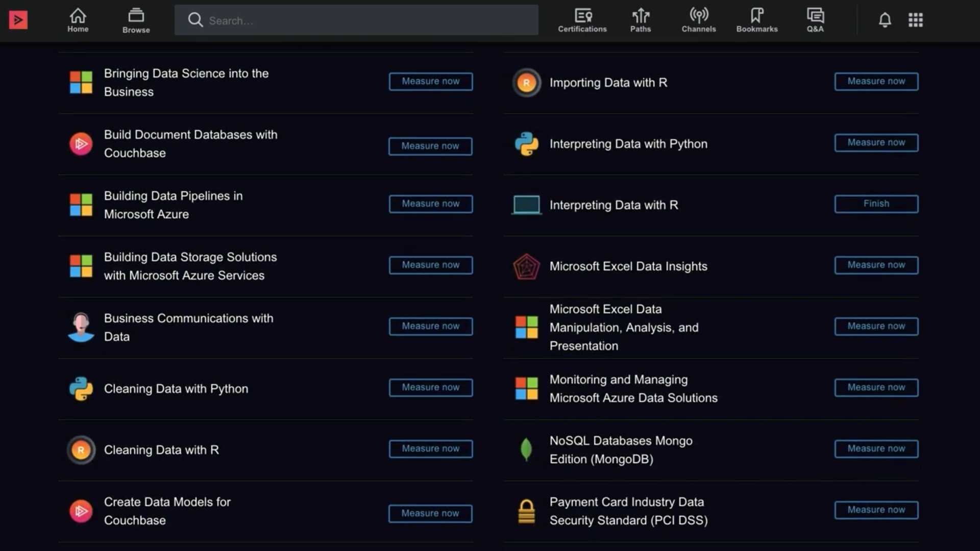Viewport: 980px width, 551px height.
Task: Measure now for Building Data Storage Solutions
Action: tap(431, 265)
